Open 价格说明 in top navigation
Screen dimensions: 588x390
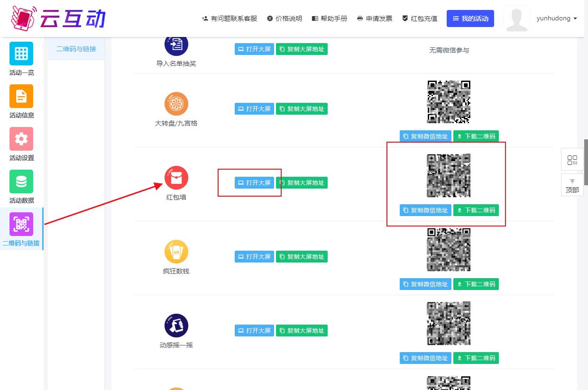pos(285,18)
